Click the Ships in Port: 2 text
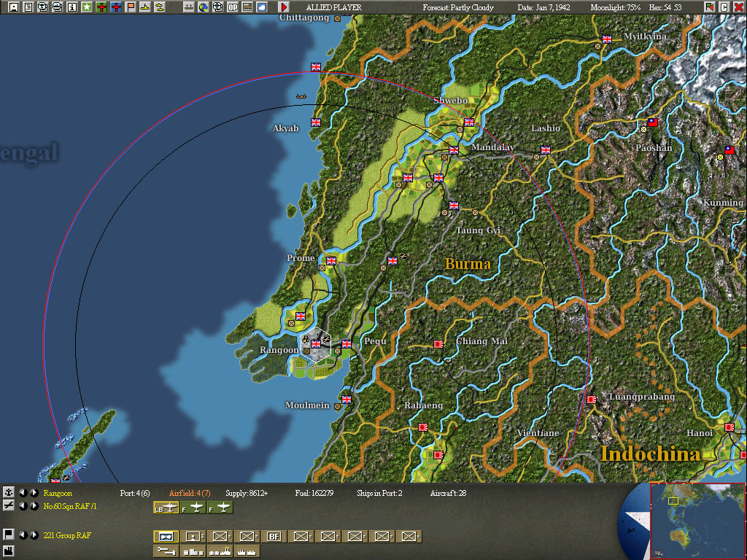Viewport: 747px width, 560px height. coord(379,493)
